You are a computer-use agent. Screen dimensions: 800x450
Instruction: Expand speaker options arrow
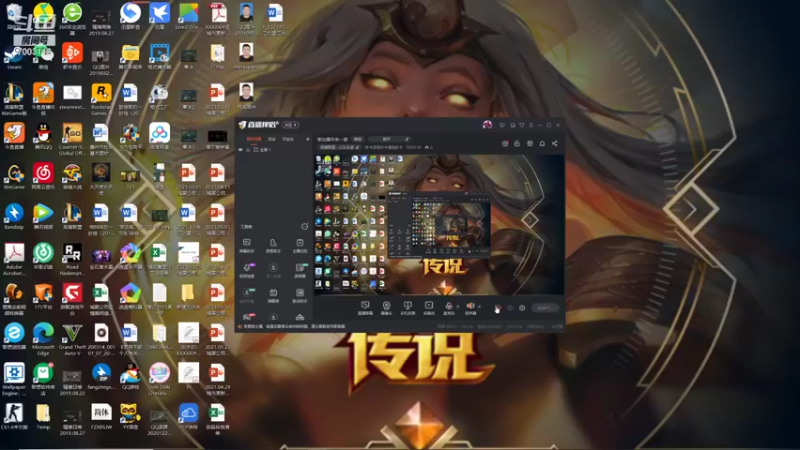[x=479, y=307]
